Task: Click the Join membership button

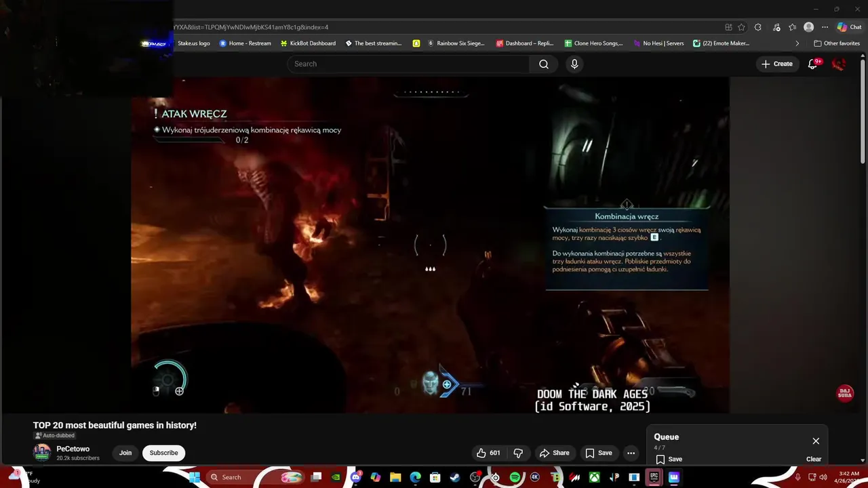Action: [x=125, y=453]
